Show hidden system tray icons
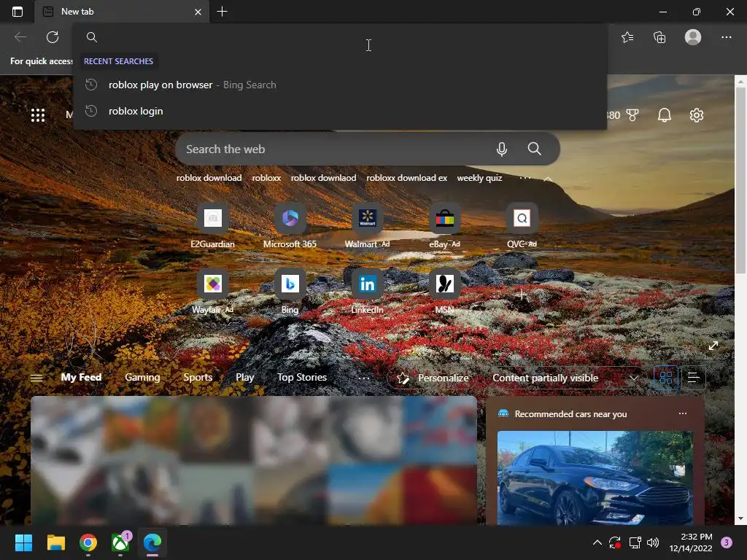 point(597,542)
